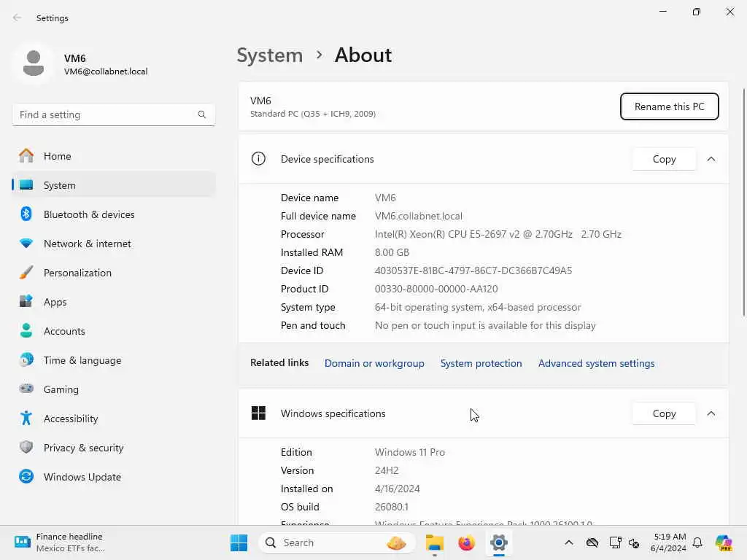747x560 pixels.
Task: Click the Edition value Windows 11 Pro
Action: pyautogui.click(x=410, y=452)
